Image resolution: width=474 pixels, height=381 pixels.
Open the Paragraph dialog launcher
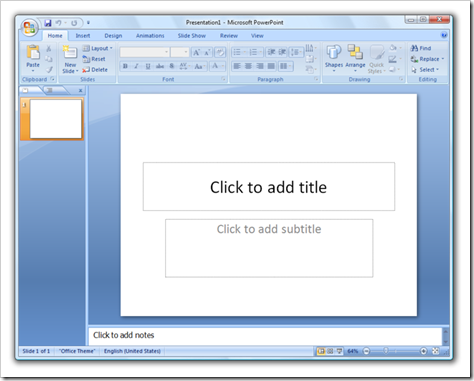[316, 79]
